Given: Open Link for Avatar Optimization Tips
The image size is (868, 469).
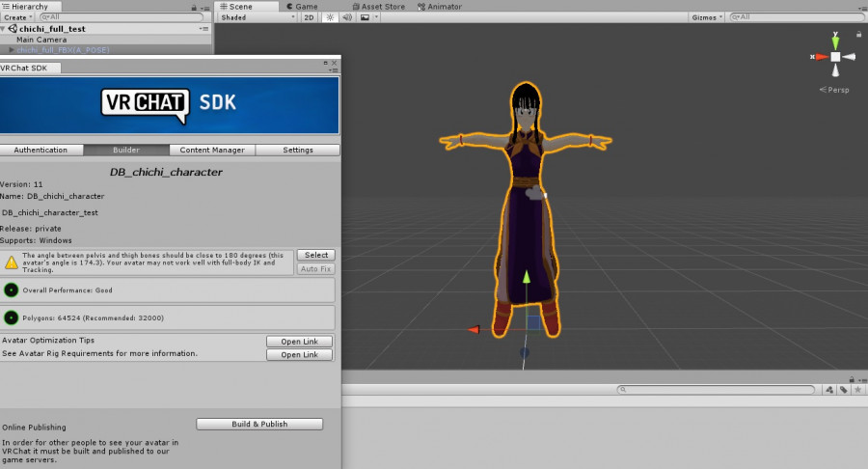Looking at the screenshot, I should click(300, 341).
